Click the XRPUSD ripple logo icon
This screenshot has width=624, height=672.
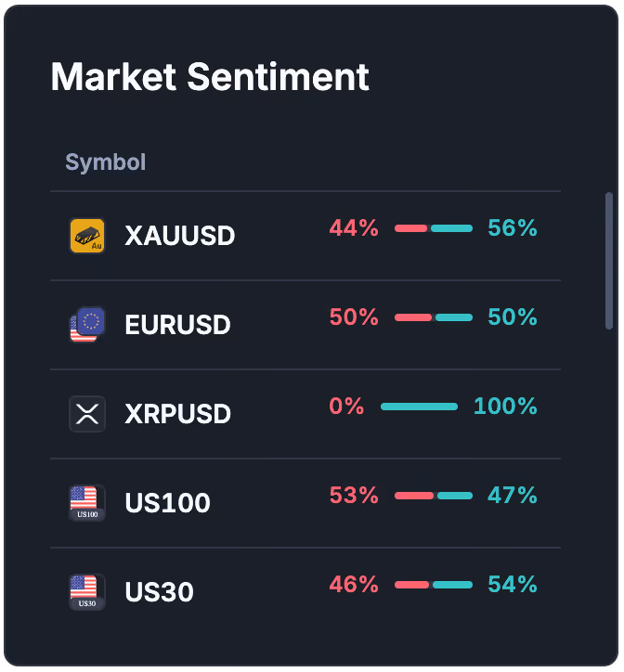[87, 414]
